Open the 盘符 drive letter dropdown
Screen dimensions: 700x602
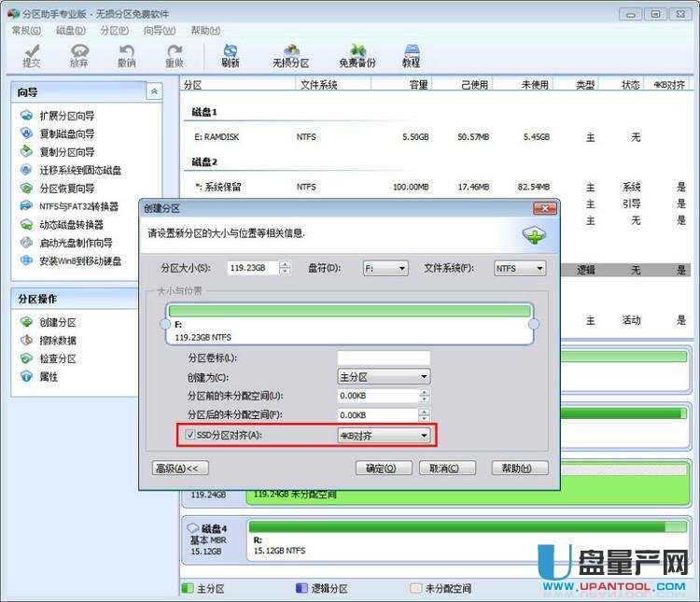pos(385,268)
